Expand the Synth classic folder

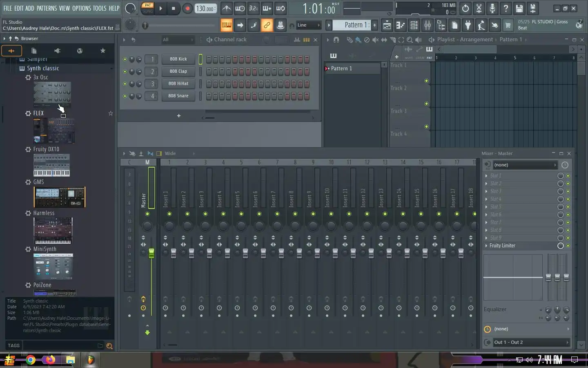click(43, 68)
